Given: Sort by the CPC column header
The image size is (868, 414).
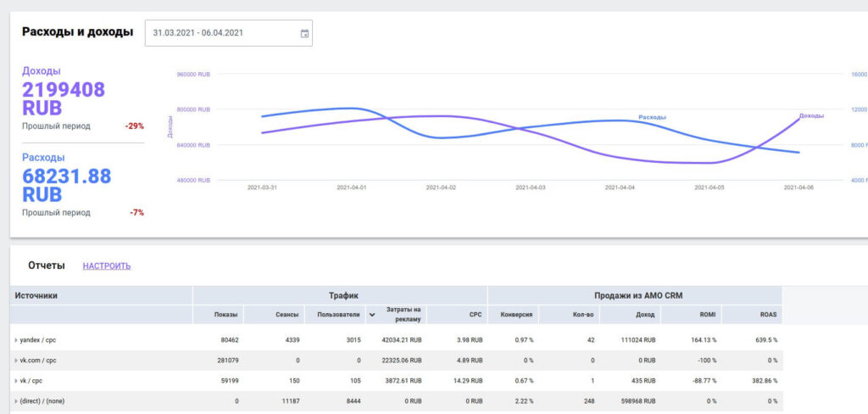Looking at the screenshot, I should [476, 315].
